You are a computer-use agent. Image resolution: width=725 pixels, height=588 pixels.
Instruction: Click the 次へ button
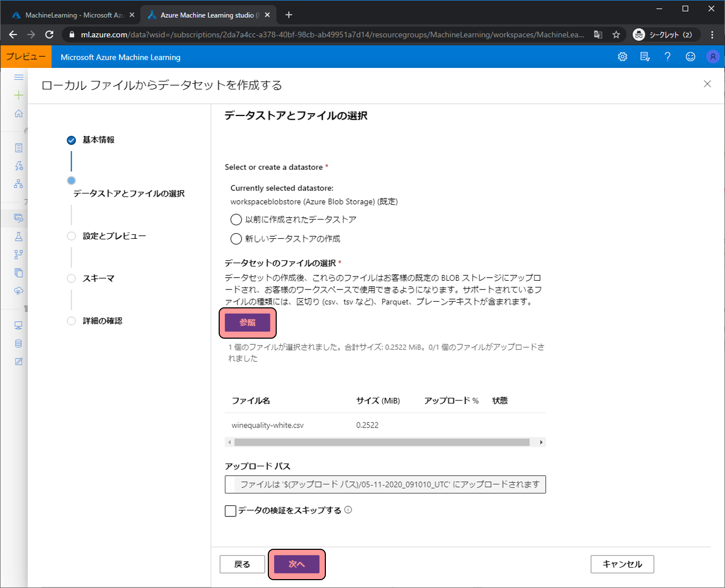pos(297,564)
